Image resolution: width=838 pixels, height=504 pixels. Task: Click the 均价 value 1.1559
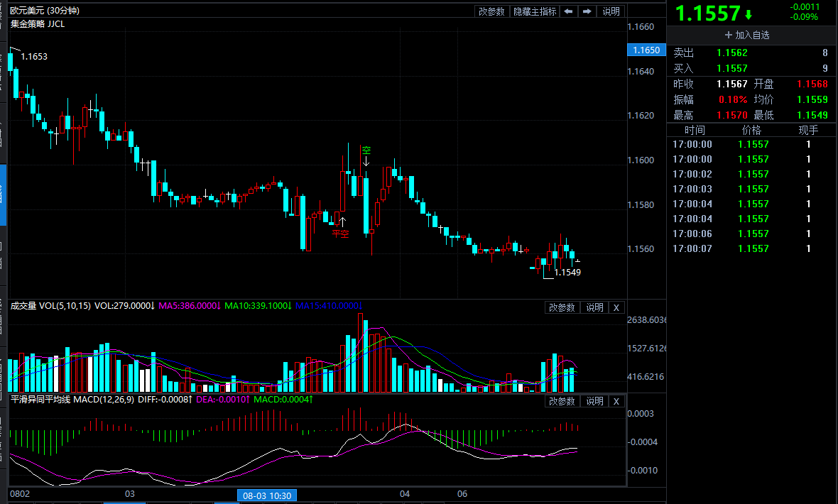click(x=812, y=99)
